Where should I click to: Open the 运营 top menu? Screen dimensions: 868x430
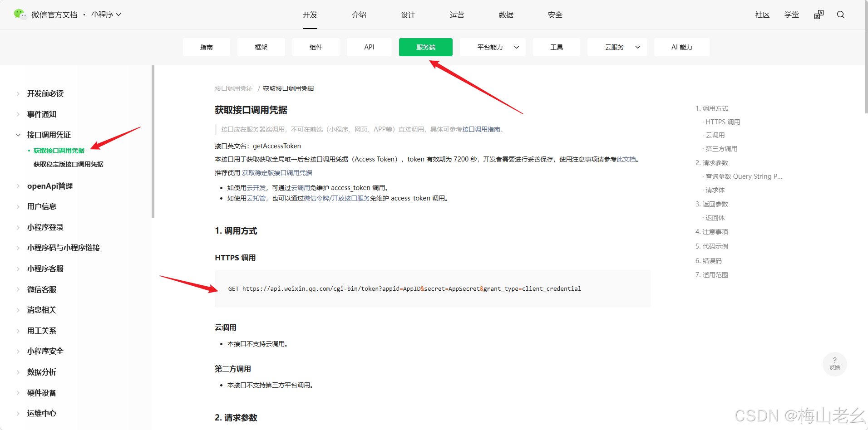coord(457,15)
